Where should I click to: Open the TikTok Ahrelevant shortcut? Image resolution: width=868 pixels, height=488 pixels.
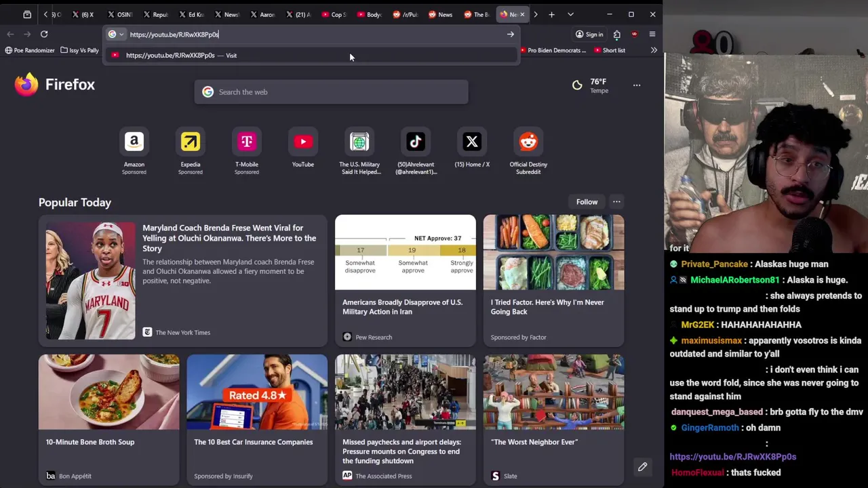click(x=416, y=150)
